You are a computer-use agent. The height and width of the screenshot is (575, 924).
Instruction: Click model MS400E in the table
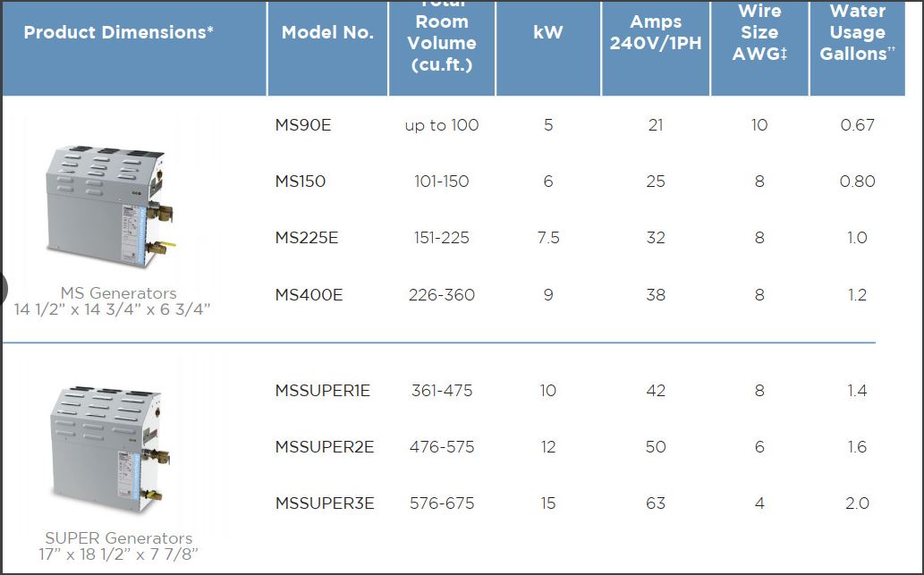[x=309, y=295]
